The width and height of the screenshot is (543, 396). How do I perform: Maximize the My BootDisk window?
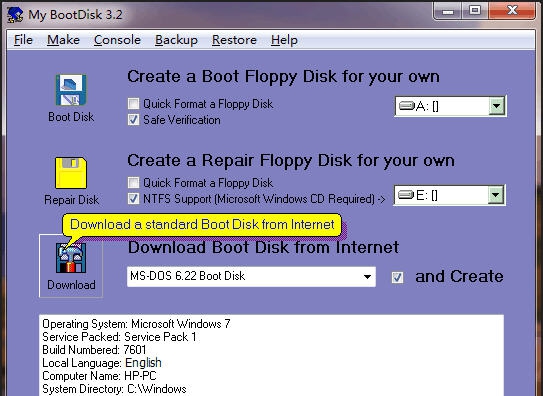click(475, 11)
